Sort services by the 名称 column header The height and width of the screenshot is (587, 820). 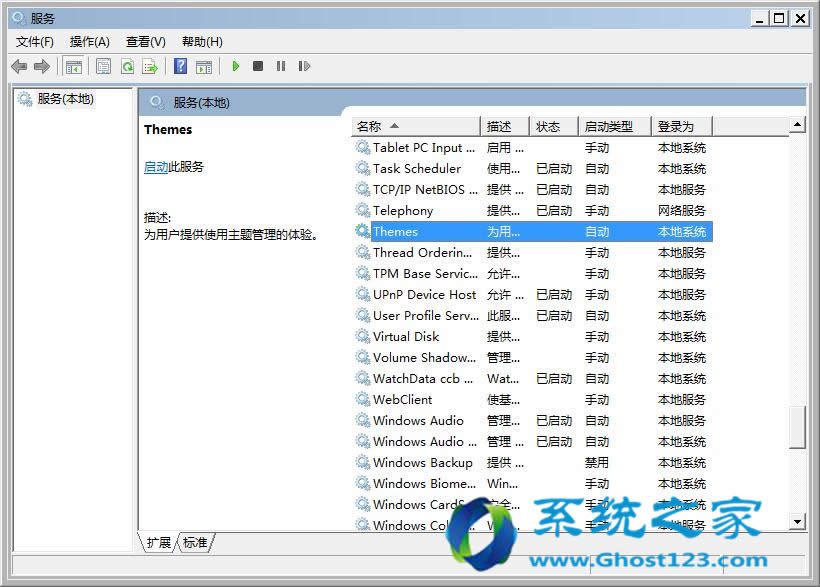pos(370,125)
